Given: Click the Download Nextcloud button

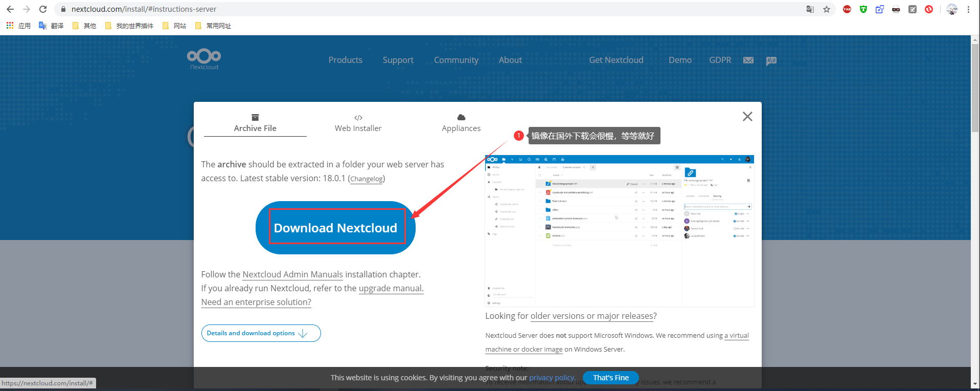Looking at the screenshot, I should click(x=335, y=228).
